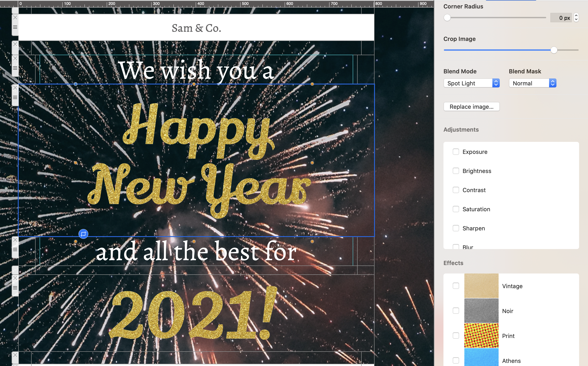This screenshot has height=366, width=588.
Task: Enable the Vintage effect checkbox
Action: 456,286
